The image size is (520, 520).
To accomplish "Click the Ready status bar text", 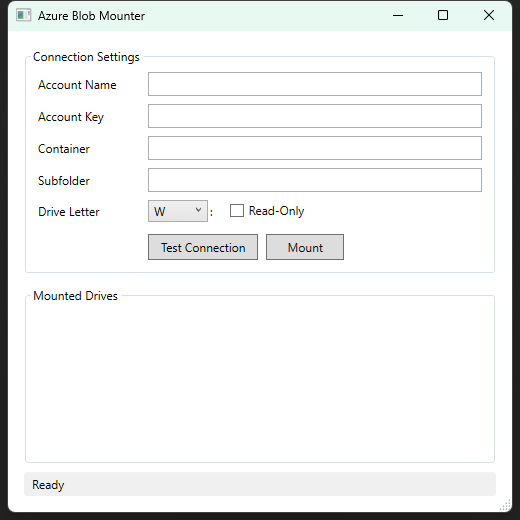I will coord(48,485).
